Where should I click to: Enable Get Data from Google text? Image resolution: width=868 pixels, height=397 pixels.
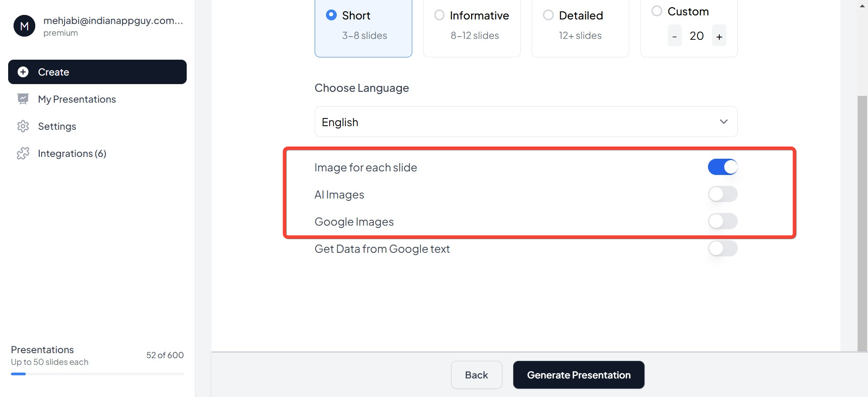coord(722,249)
